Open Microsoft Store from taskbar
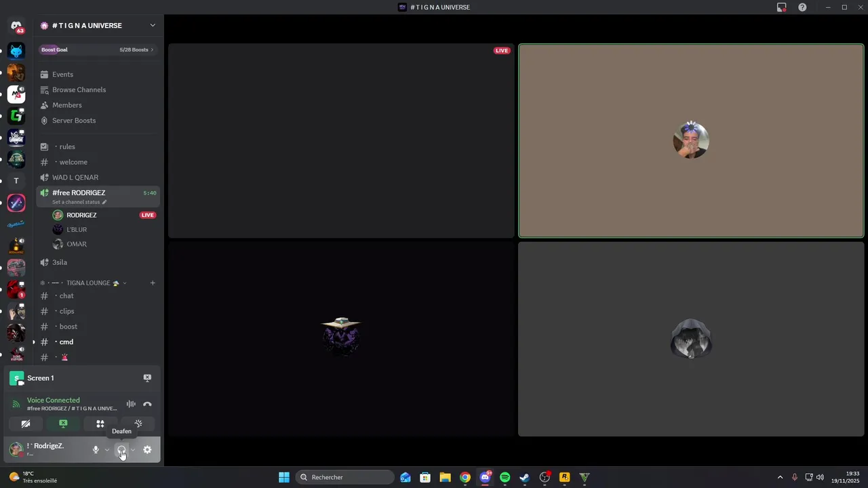This screenshot has height=488, width=868. (425, 477)
